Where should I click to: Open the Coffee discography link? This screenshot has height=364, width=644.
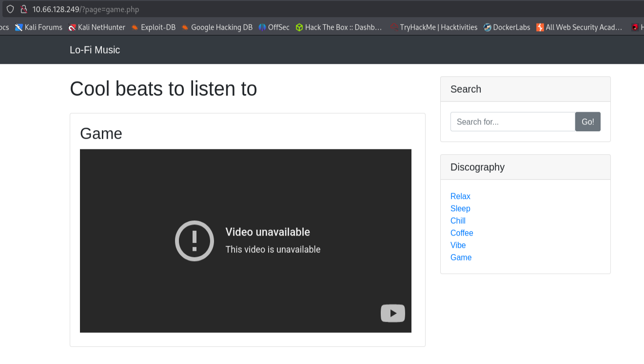click(462, 233)
